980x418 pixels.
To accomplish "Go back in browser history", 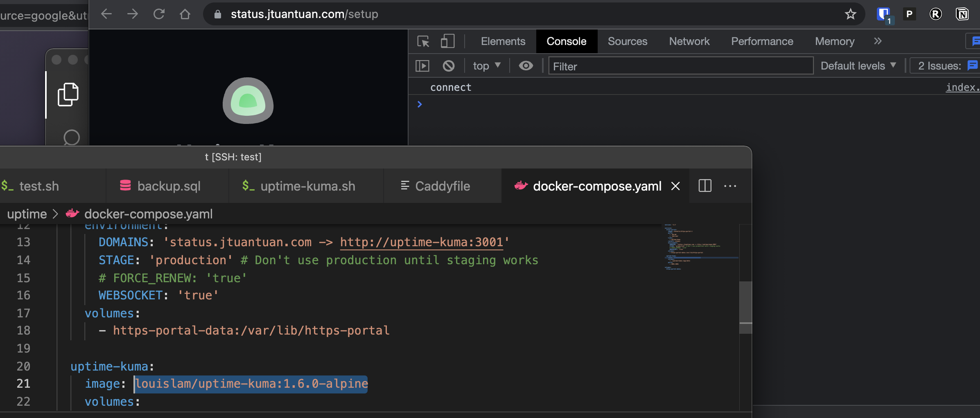I will pos(106,14).
